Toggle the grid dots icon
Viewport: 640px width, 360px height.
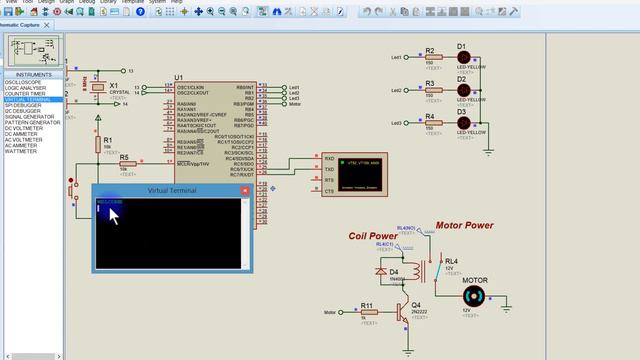point(170,12)
